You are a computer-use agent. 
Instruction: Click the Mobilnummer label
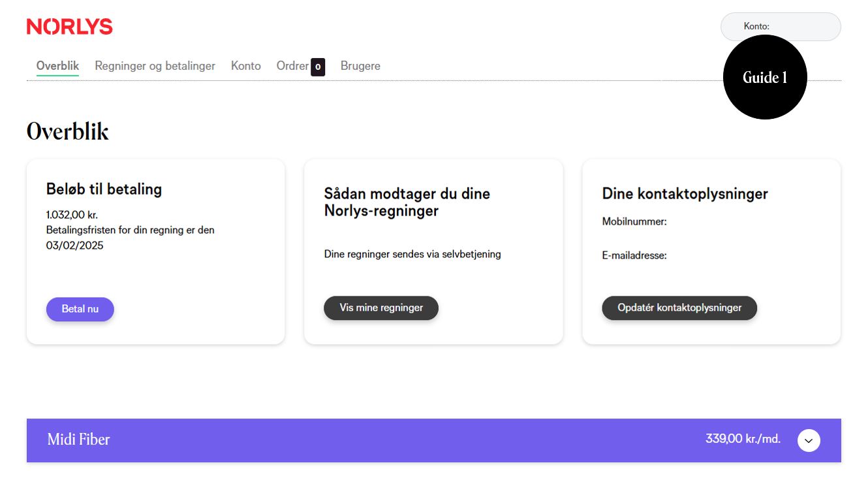(x=634, y=222)
